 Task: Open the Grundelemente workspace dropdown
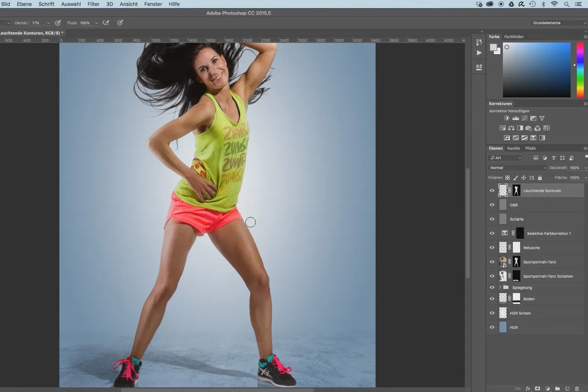tap(559, 23)
